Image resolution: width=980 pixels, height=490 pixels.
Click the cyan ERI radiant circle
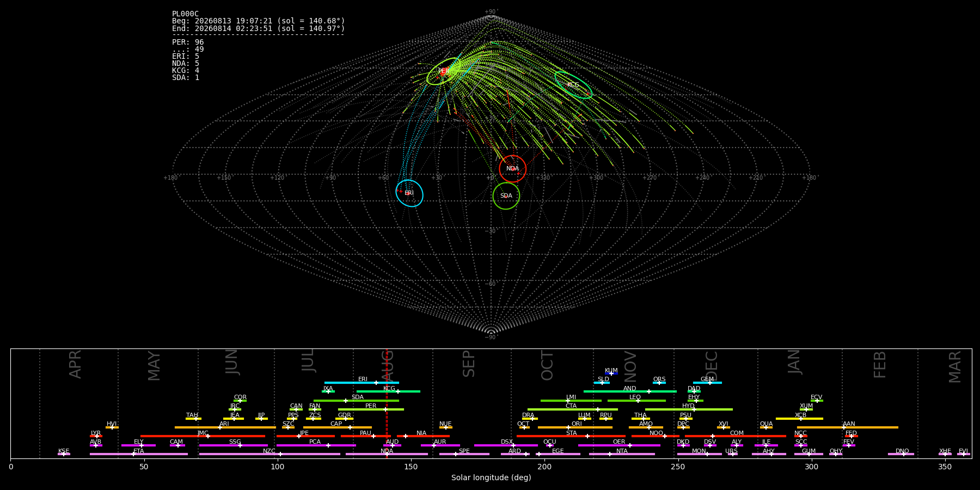coord(409,193)
